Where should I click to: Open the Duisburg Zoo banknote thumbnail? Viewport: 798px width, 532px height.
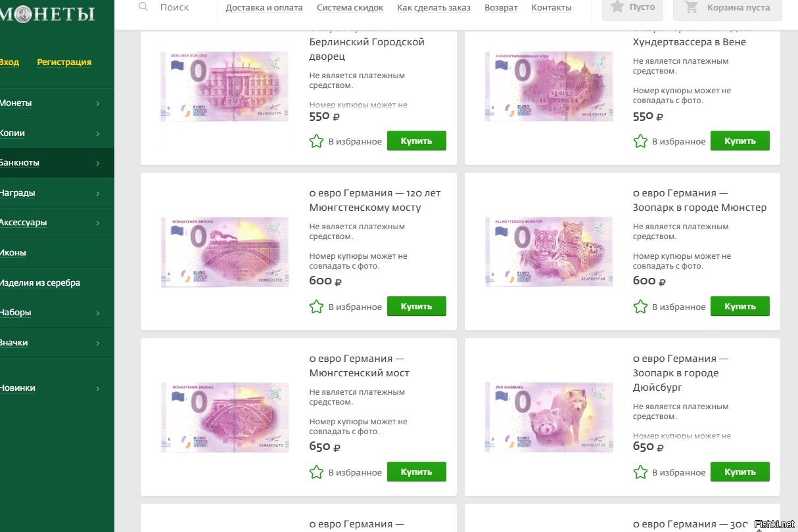coord(549,418)
